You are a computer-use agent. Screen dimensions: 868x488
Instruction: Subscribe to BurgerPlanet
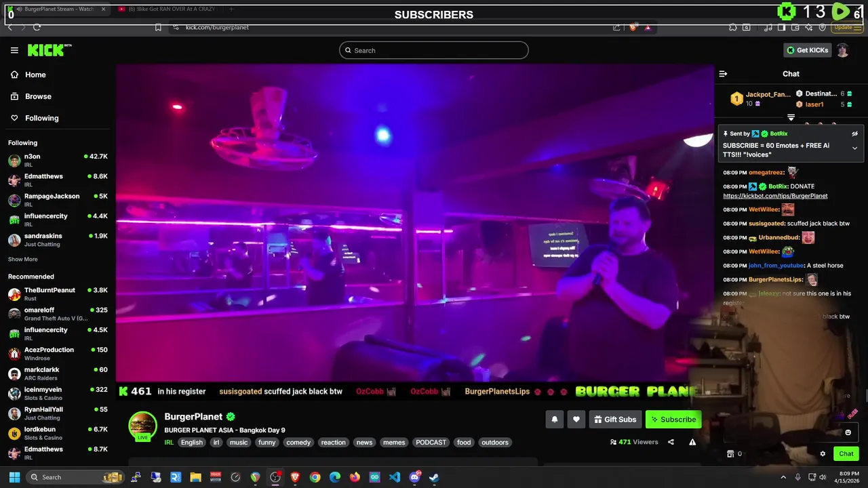(673, 420)
